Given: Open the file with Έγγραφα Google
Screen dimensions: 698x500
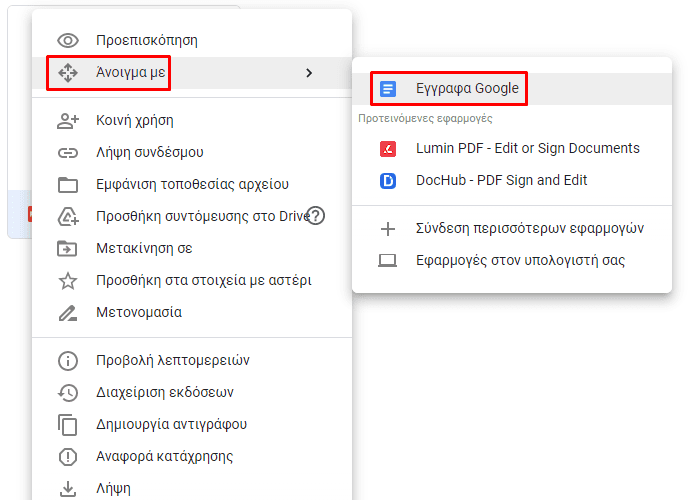Looking at the screenshot, I should (x=512, y=89).
